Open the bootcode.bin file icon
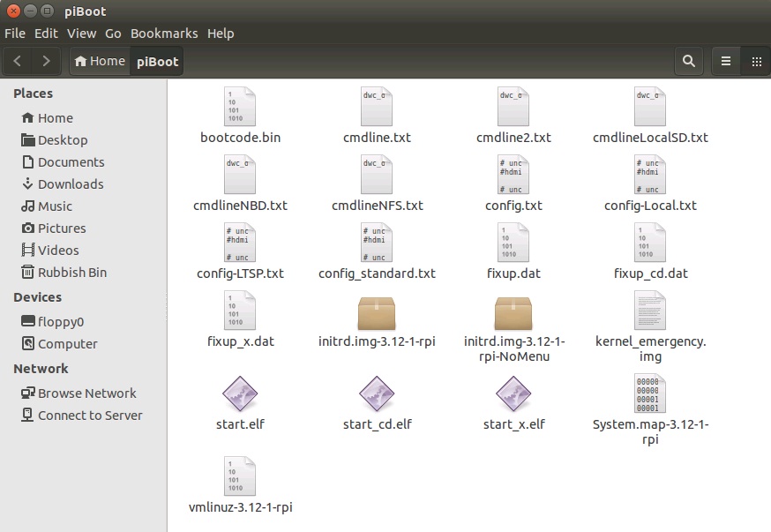771x532 pixels. click(240, 106)
